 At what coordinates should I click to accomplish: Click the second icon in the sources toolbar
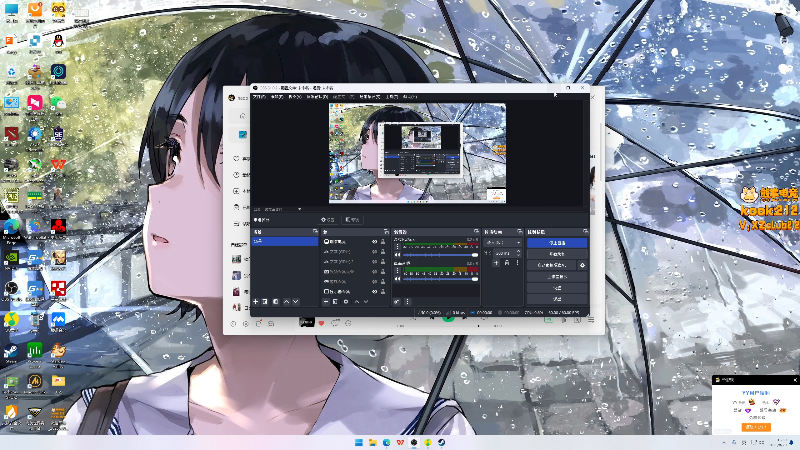(335, 302)
